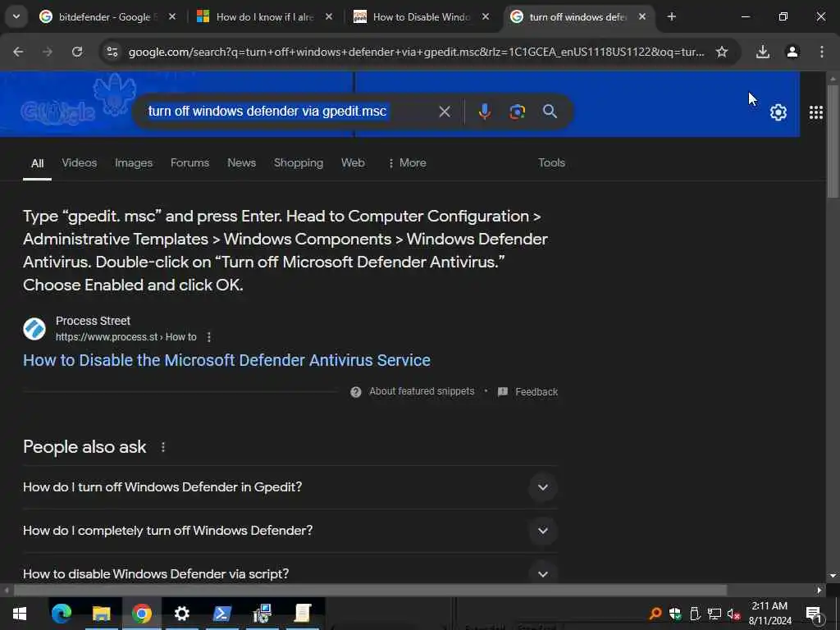Close the bitdefender Google tab
This screenshot has height=630, width=840.
(172, 16)
